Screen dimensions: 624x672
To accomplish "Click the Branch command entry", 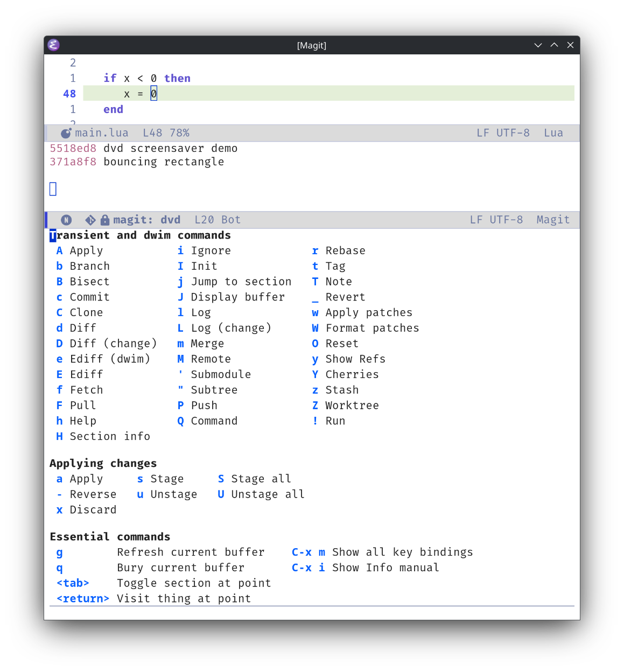I will tap(83, 266).
